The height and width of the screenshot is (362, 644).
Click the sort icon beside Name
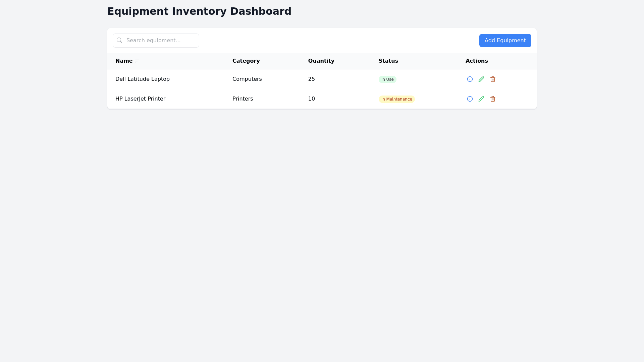click(x=137, y=61)
